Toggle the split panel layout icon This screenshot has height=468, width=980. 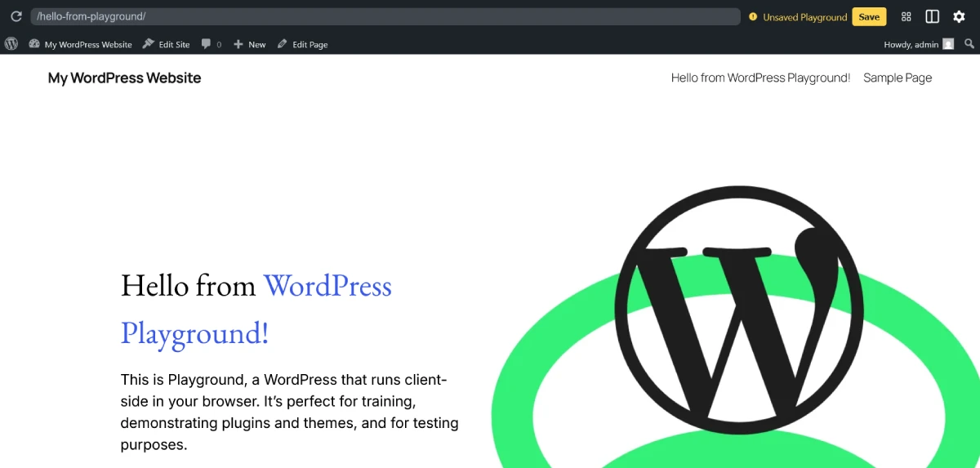[x=932, y=17]
